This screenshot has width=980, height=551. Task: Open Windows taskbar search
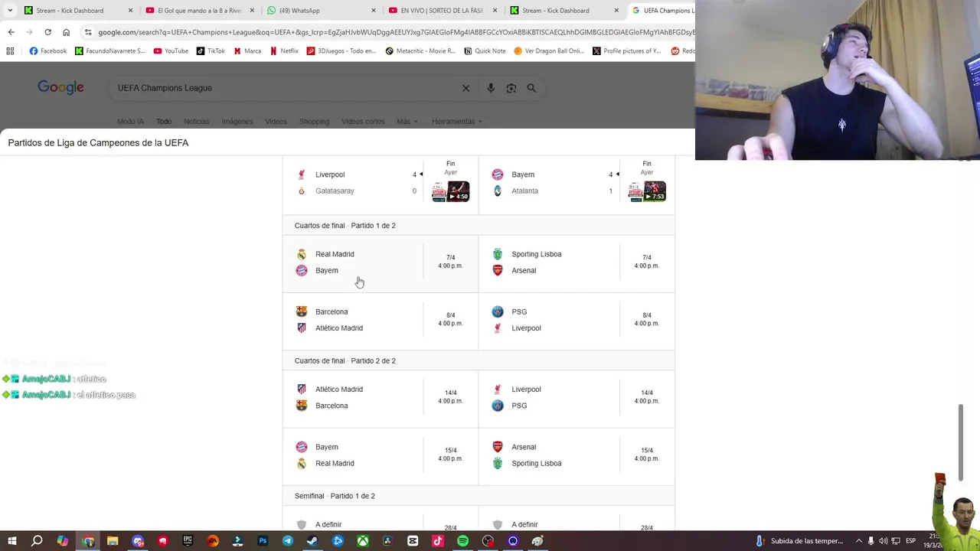(x=37, y=541)
